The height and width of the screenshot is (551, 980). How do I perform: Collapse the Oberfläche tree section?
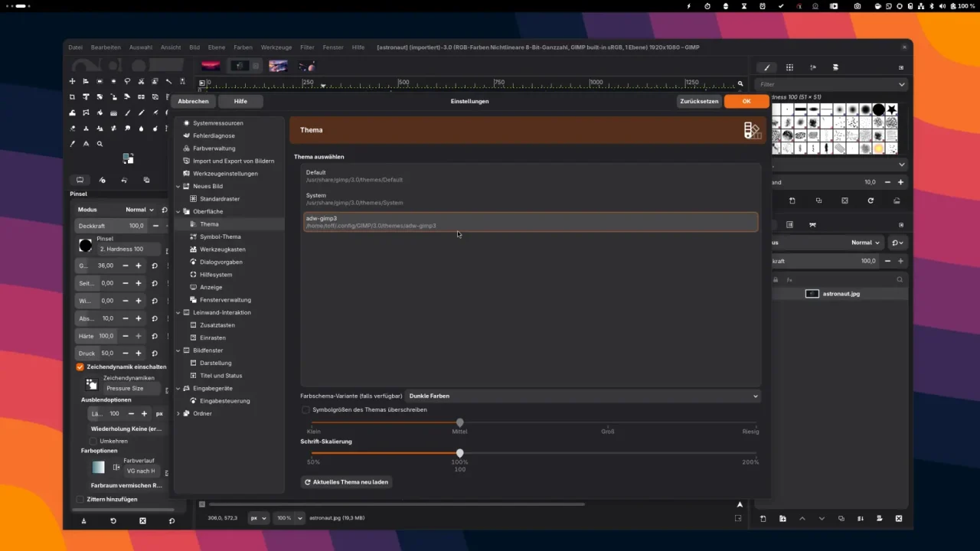click(178, 211)
